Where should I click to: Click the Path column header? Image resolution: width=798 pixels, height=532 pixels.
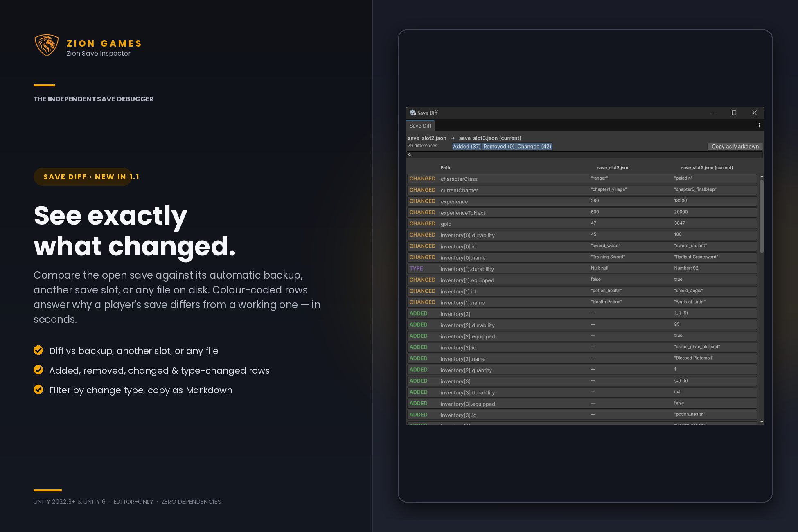pyautogui.click(x=445, y=168)
